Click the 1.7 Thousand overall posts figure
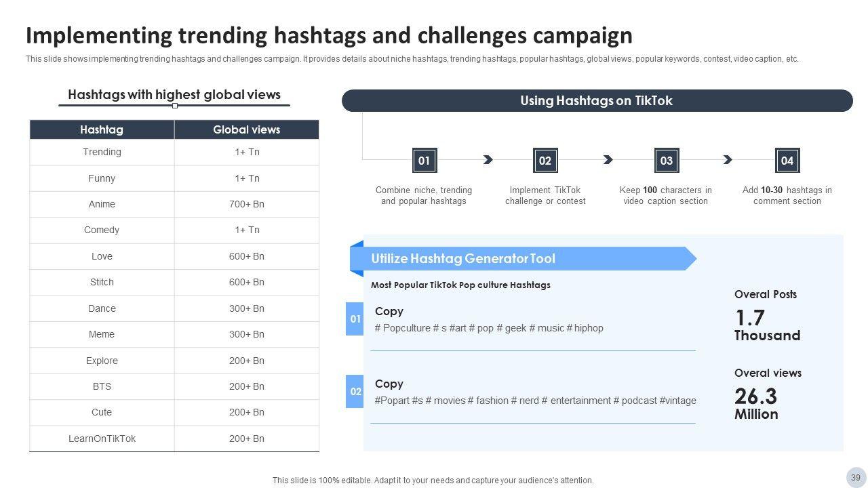Image resolution: width=868 pixels, height=488 pixels. click(766, 325)
